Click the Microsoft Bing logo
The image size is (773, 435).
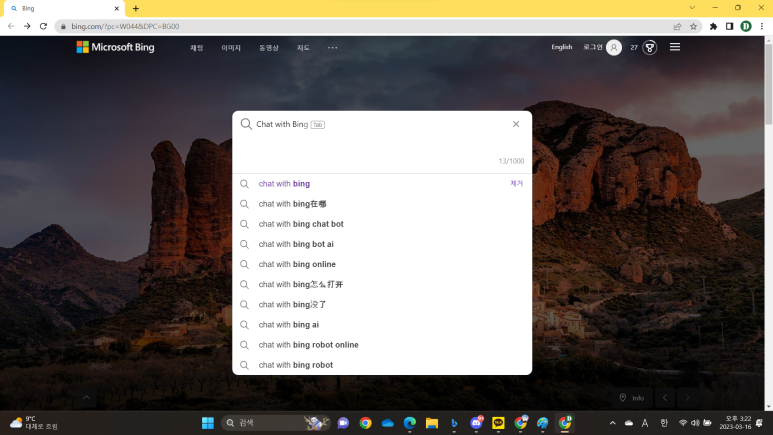point(115,47)
